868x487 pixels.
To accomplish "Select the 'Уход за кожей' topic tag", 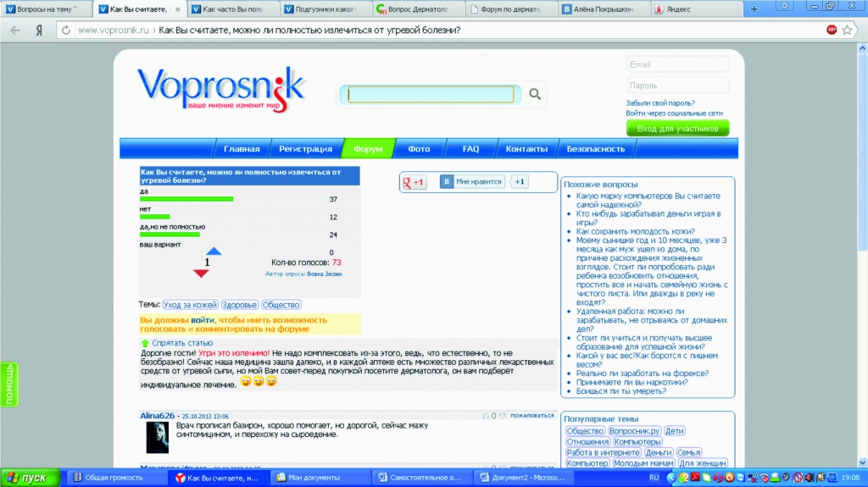I will [x=190, y=305].
